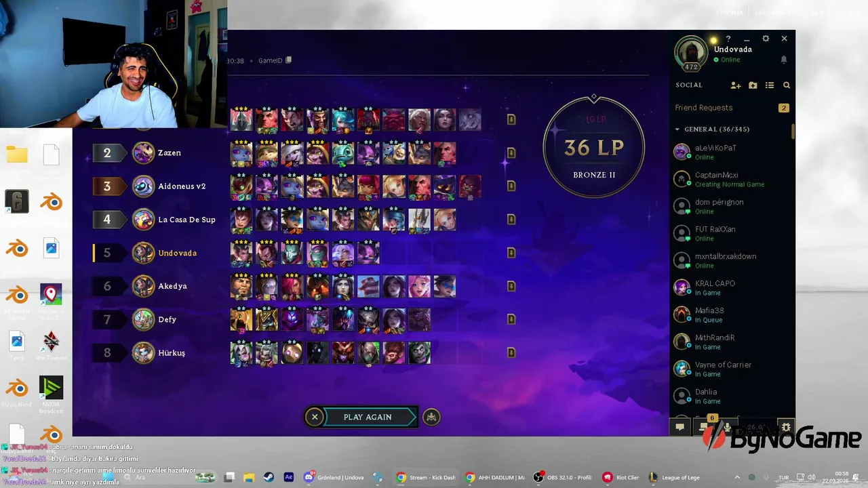
Task: Click the create friend folder icon
Action: tap(753, 85)
